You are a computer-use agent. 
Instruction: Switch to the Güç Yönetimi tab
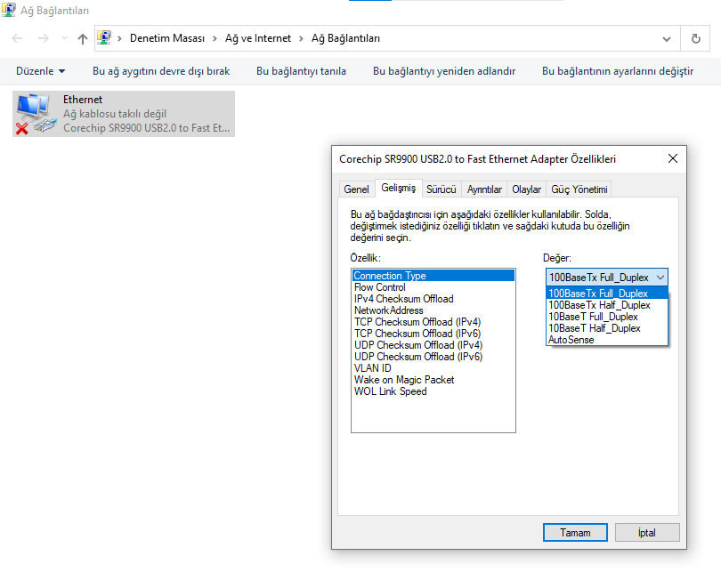(x=579, y=189)
